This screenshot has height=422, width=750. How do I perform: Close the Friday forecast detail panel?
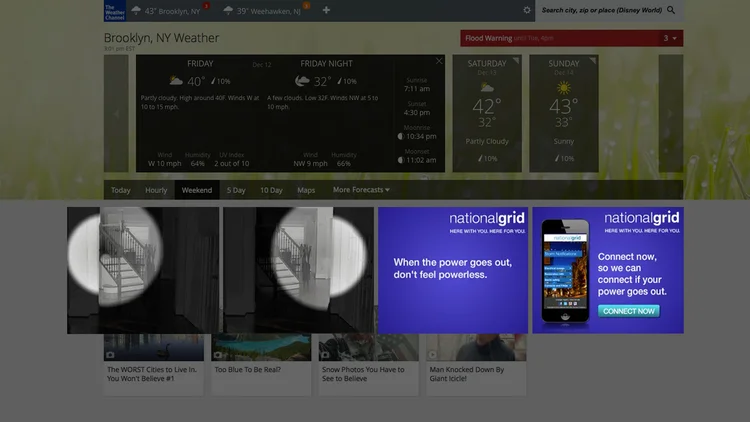coord(439,61)
